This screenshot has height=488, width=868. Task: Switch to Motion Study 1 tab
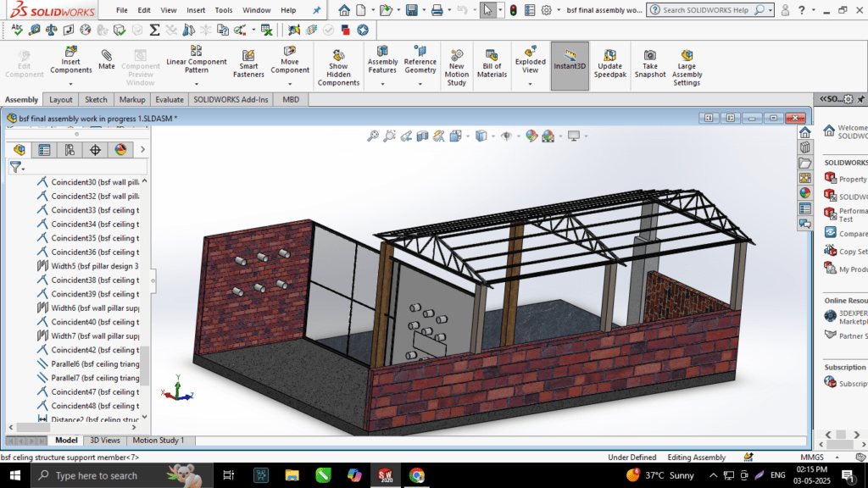pyautogui.click(x=159, y=441)
